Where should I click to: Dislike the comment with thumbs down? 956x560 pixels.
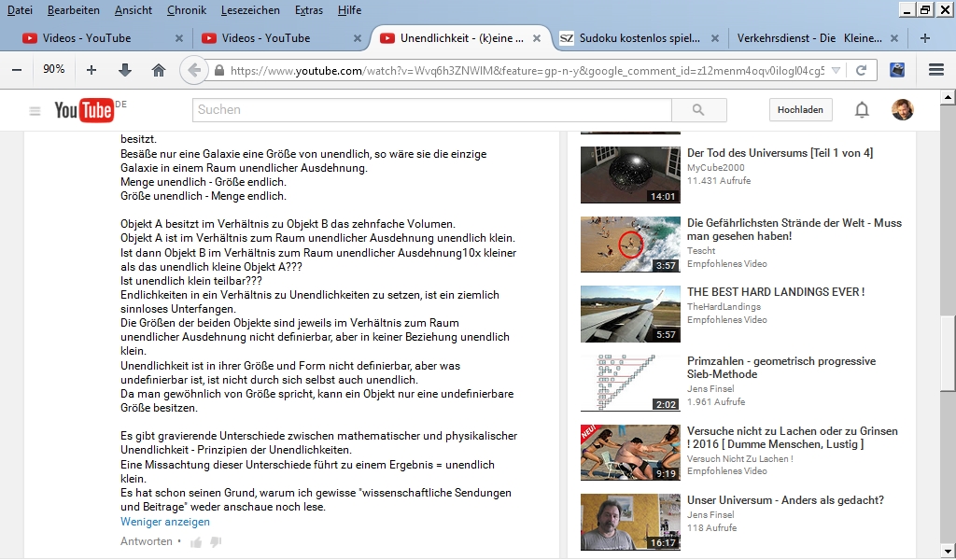[216, 542]
